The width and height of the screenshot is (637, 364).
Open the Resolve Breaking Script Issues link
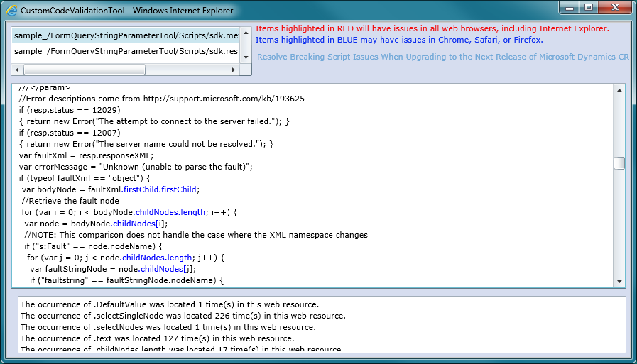click(442, 57)
